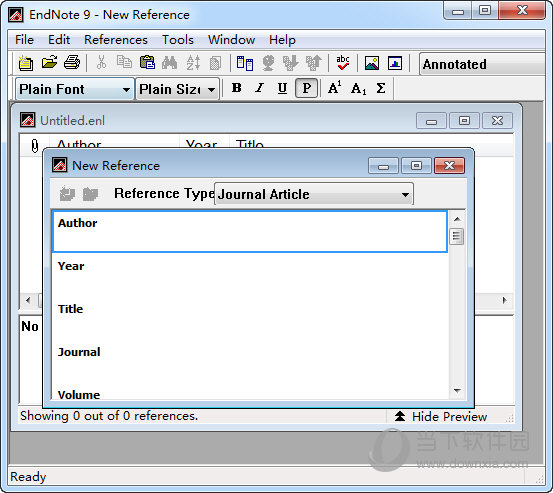This screenshot has width=553, height=493.
Task: Click the Insert Object chart icon
Action: click(395, 63)
